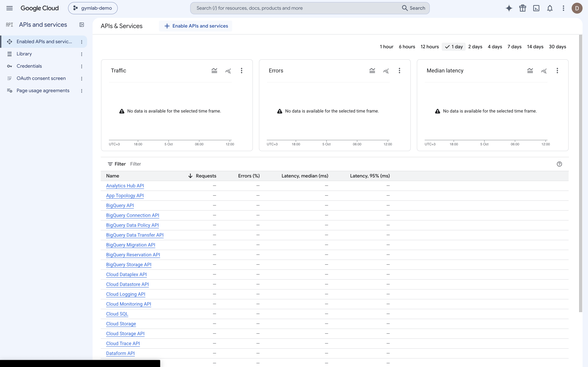Open the Cloud SQL link

pos(117,314)
